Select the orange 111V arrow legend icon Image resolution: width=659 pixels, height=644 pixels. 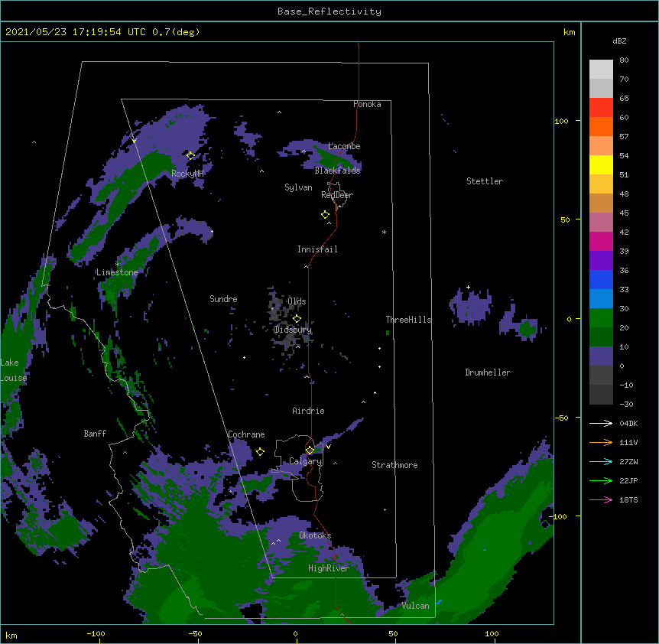point(601,442)
